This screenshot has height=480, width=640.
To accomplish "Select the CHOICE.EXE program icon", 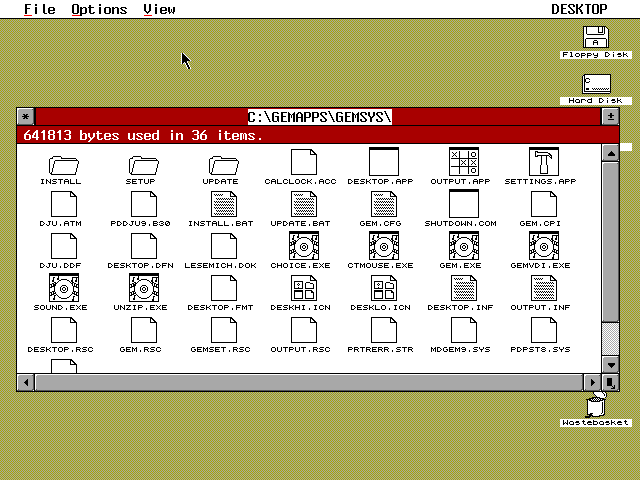I will click(x=304, y=246).
